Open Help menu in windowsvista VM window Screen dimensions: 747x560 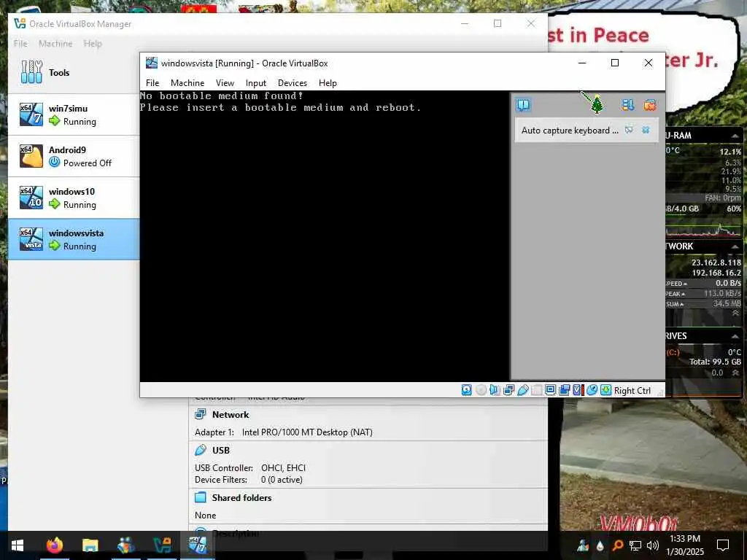click(x=328, y=83)
